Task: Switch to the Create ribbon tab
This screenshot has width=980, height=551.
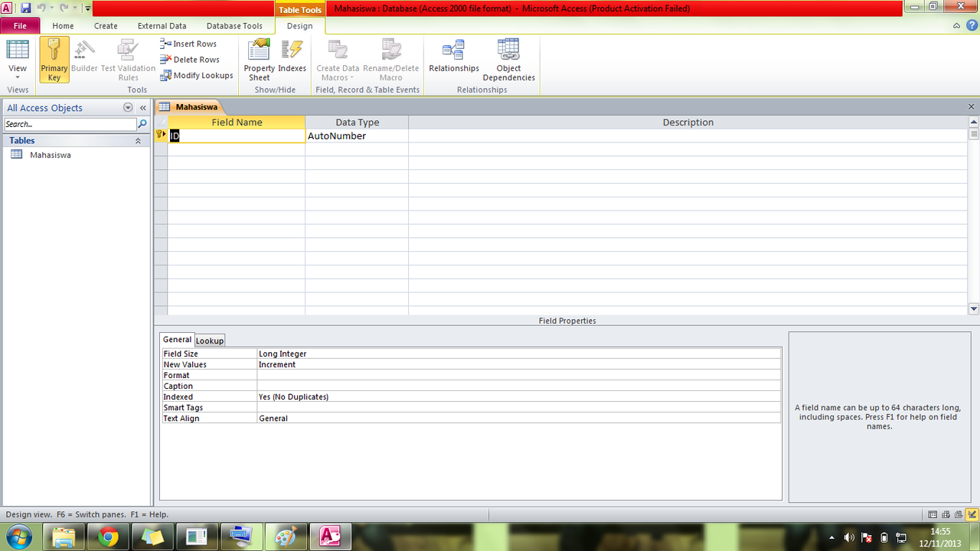Action: click(106, 25)
